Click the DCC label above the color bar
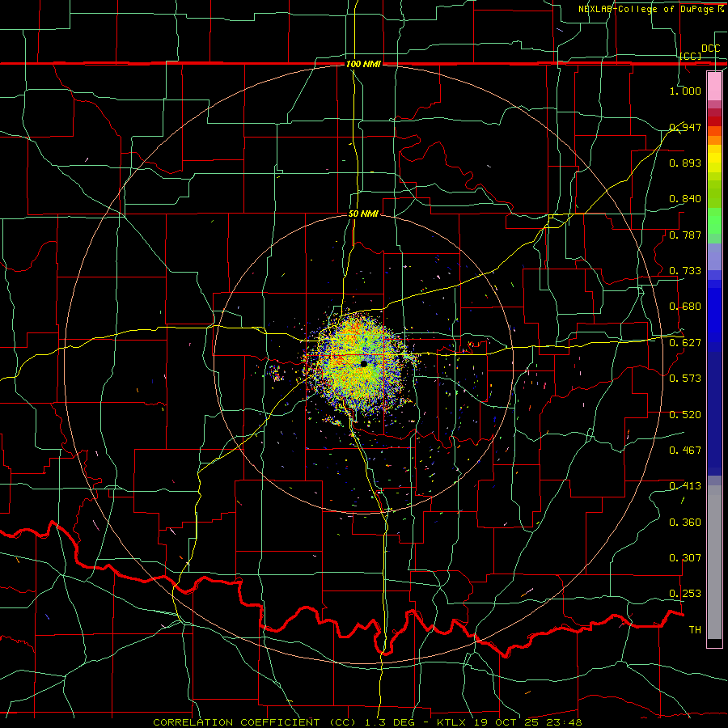This screenshot has height=728, width=728. [710, 49]
